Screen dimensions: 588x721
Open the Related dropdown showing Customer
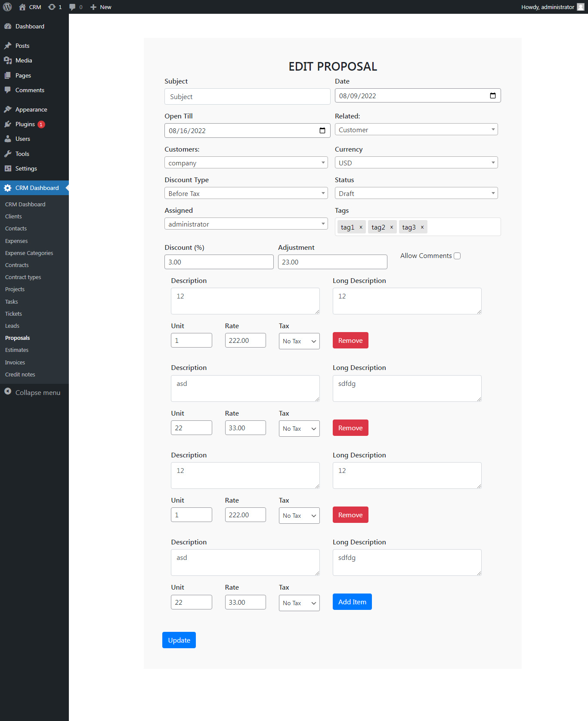tap(416, 129)
